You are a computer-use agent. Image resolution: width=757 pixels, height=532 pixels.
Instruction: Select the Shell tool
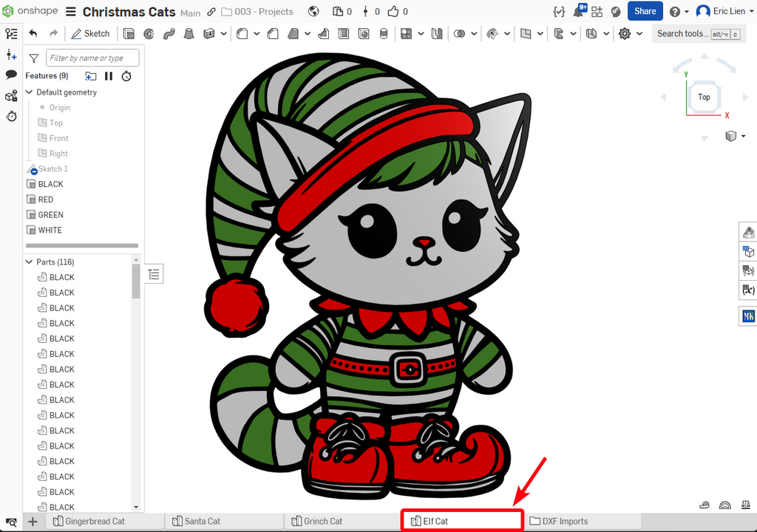[344, 34]
